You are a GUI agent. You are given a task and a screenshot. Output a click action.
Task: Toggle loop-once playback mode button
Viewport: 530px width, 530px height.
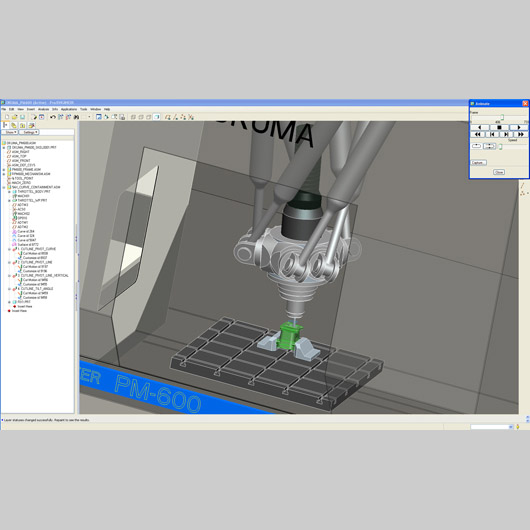click(477, 146)
